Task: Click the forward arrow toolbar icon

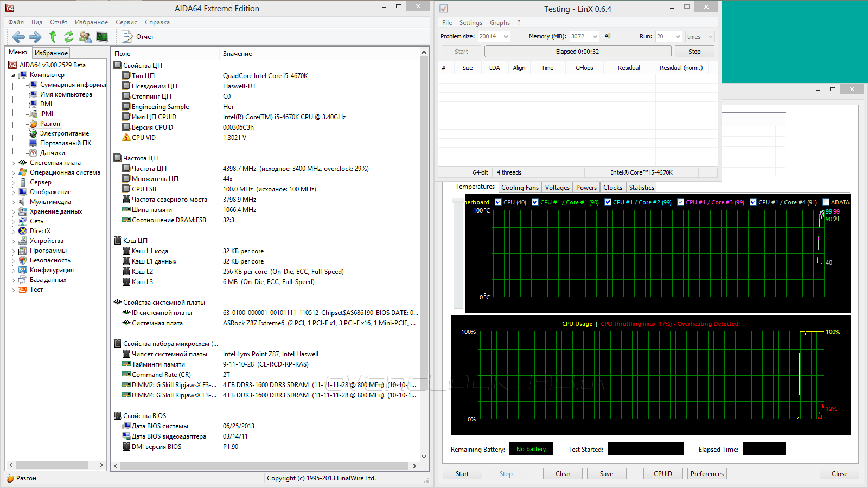Action: pyautogui.click(x=35, y=37)
